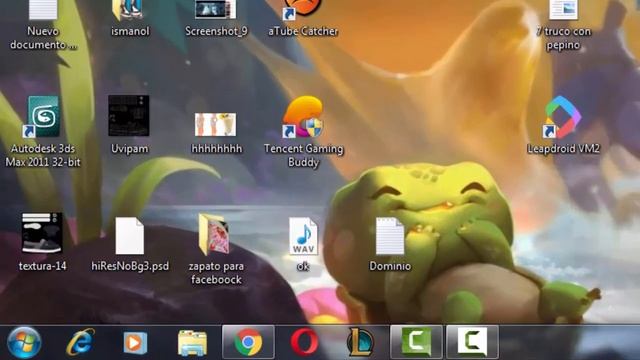Select the Screenshot_9 image thumbnail
Screen dimensions: 640x360
(x=216, y=9)
